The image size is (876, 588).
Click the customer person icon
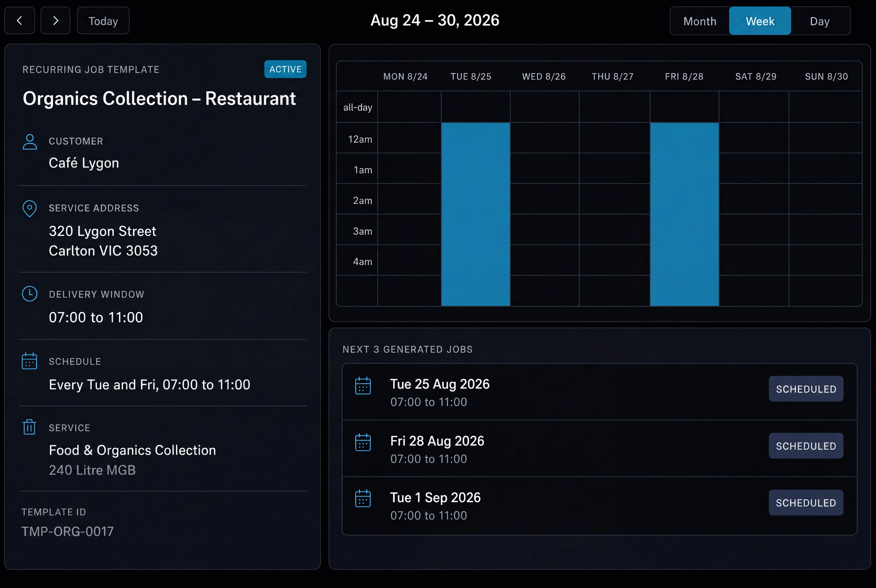(x=30, y=142)
